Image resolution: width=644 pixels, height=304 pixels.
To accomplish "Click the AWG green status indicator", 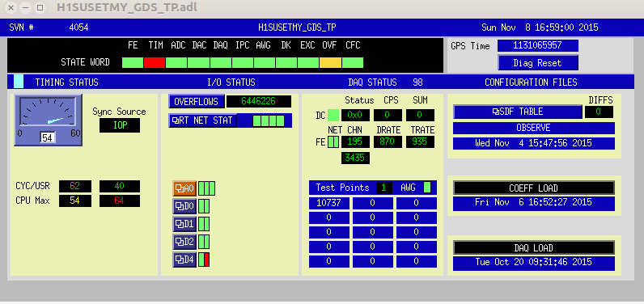I will (427, 188).
